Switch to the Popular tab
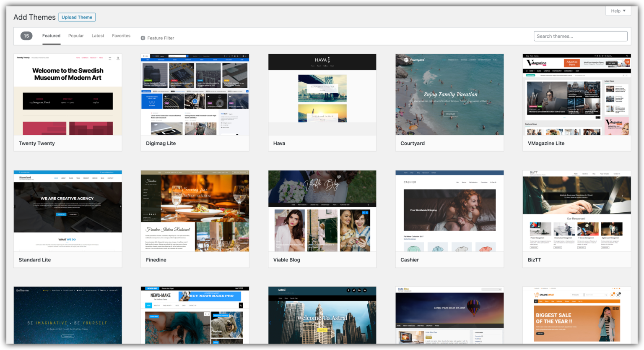The width and height of the screenshot is (644, 350). [x=76, y=36]
